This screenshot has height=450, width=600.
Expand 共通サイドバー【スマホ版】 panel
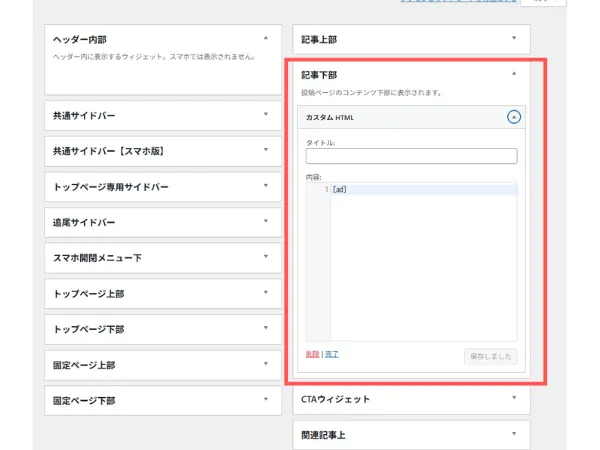click(x=265, y=151)
